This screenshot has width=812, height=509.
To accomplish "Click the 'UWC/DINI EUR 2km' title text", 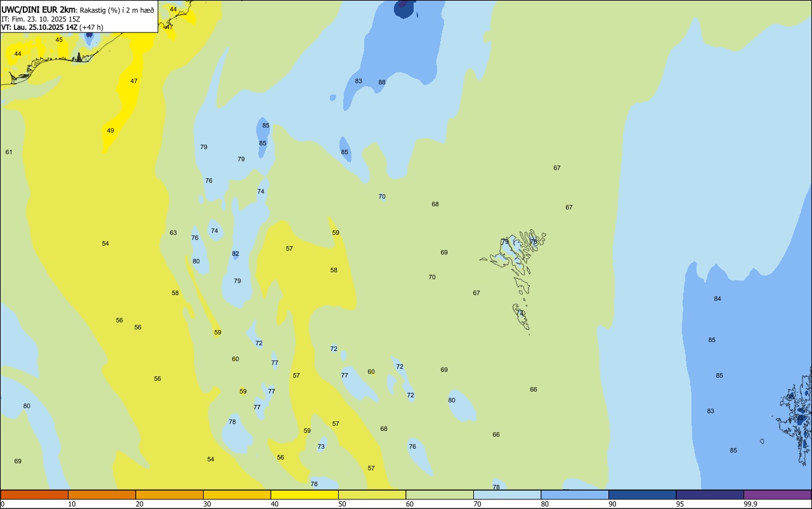I will pos(39,9).
